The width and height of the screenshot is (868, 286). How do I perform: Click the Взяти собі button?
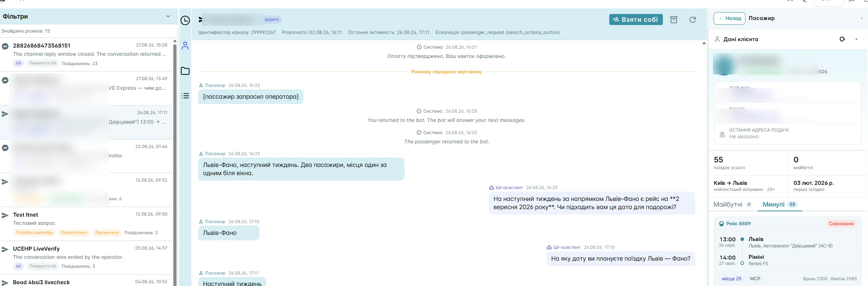point(636,20)
